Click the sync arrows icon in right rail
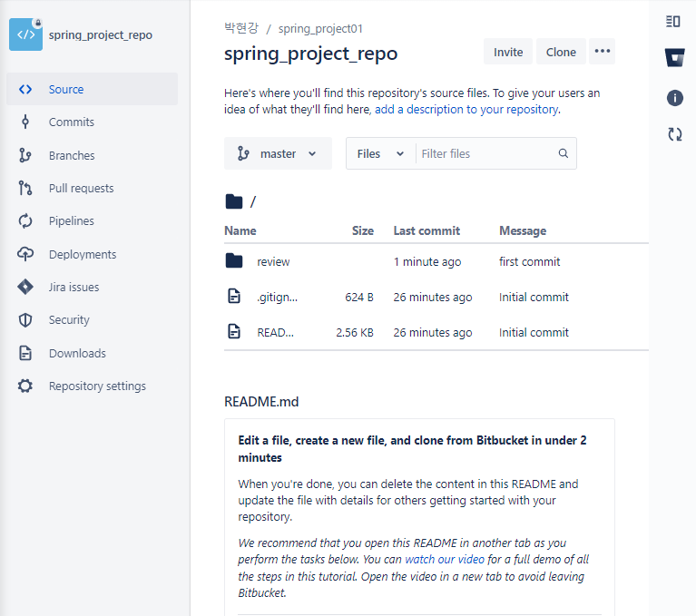This screenshot has width=696, height=616. coord(675,134)
